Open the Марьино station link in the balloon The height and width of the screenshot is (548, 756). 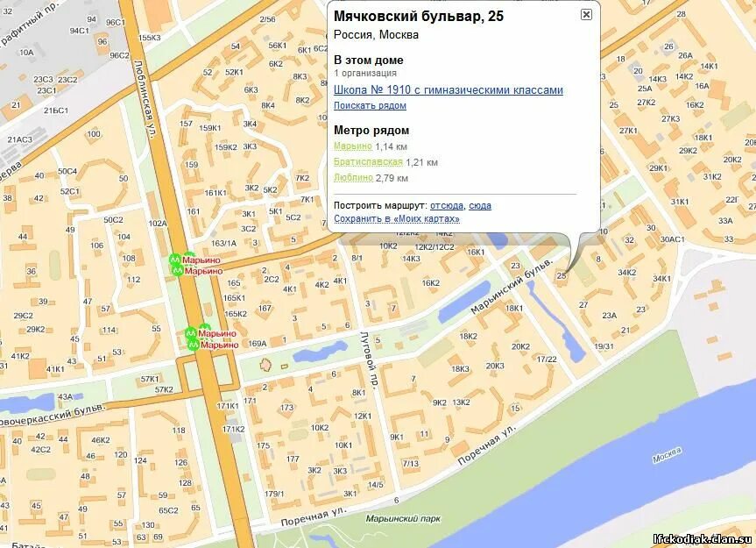tap(351, 146)
